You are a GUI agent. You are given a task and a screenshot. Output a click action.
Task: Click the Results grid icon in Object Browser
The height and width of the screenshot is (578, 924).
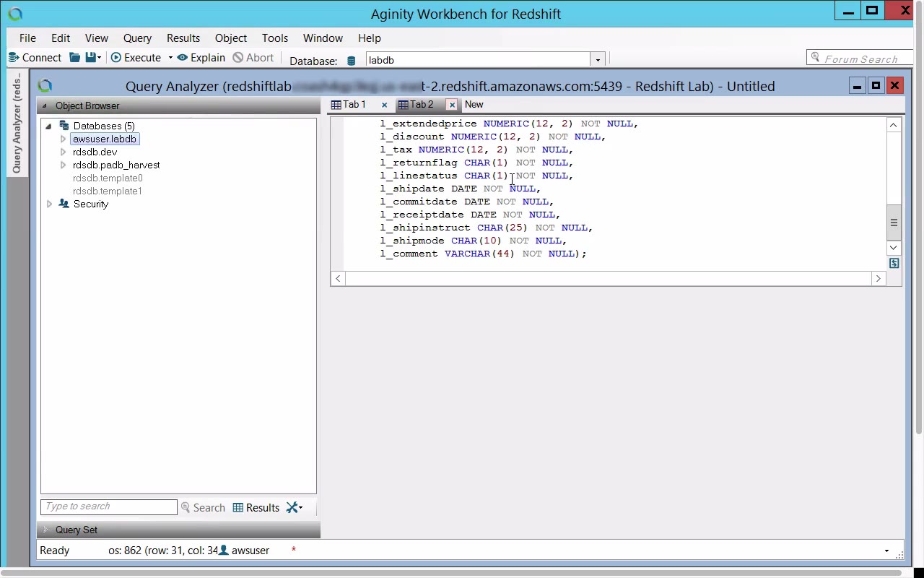(238, 508)
